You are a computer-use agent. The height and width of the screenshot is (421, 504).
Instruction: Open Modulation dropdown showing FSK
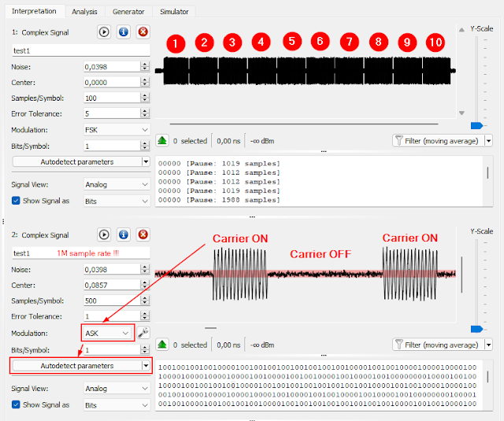coord(117,130)
